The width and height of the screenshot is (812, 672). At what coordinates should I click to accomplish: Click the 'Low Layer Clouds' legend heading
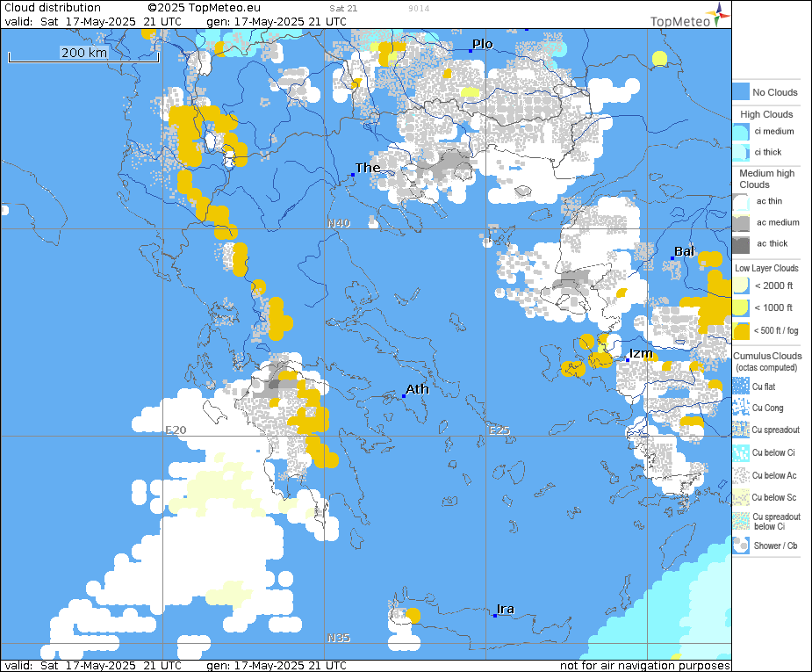click(766, 268)
